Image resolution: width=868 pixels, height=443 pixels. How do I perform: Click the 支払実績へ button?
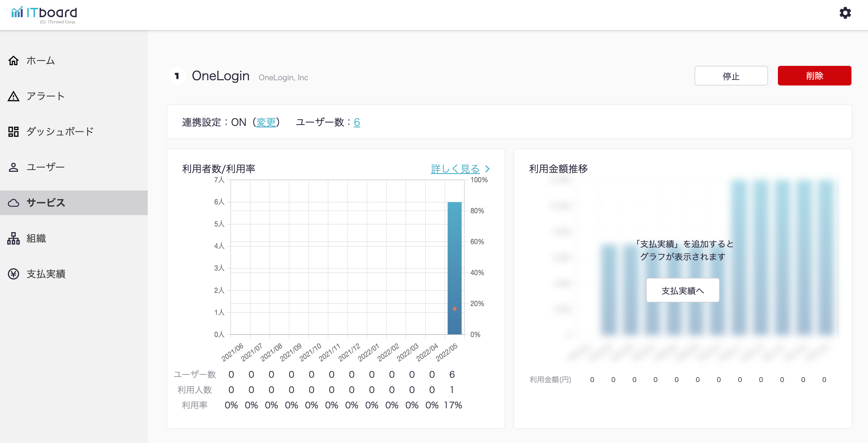pyautogui.click(x=682, y=290)
